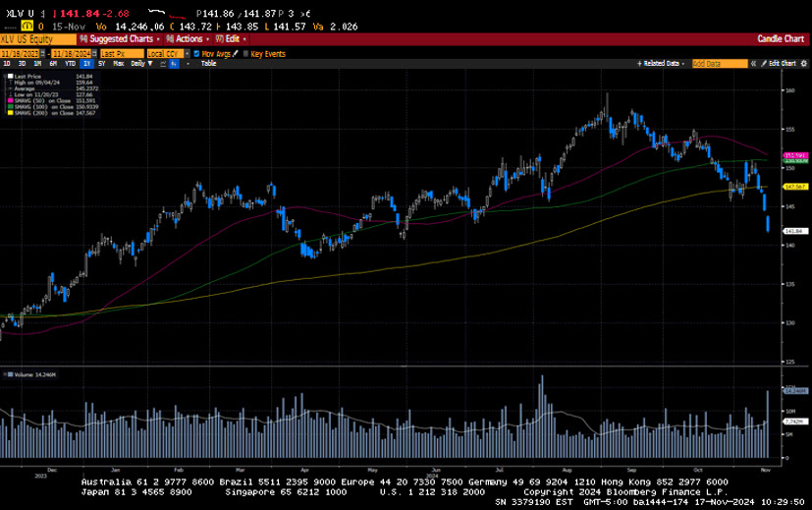
Task: Open the Actions menu
Action: point(188,38)
